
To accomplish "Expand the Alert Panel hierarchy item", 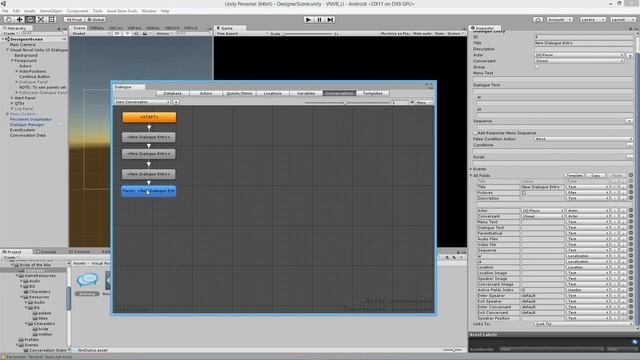I will (12, 98).
